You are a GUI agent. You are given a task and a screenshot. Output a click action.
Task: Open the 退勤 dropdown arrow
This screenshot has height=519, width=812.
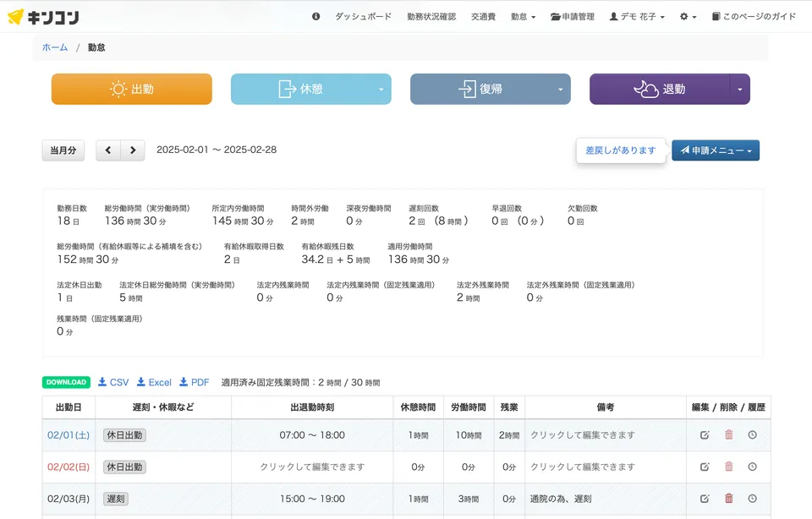[x=739, y=89]
